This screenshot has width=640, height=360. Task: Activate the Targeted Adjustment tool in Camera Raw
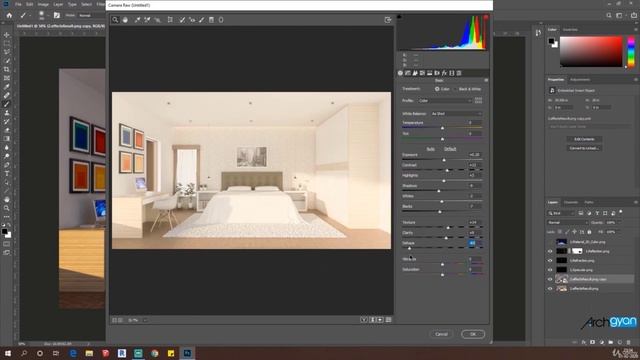click(158, 20)
